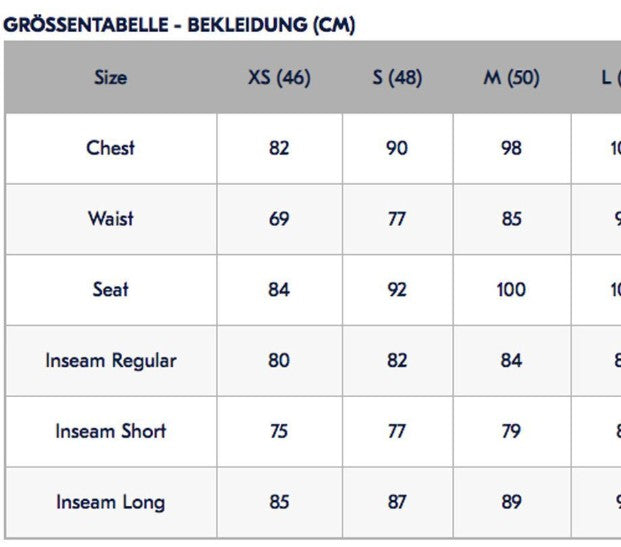Click the XS (46) column header
This screenshot has width=621, height=547.
click(x=279, y=77)
